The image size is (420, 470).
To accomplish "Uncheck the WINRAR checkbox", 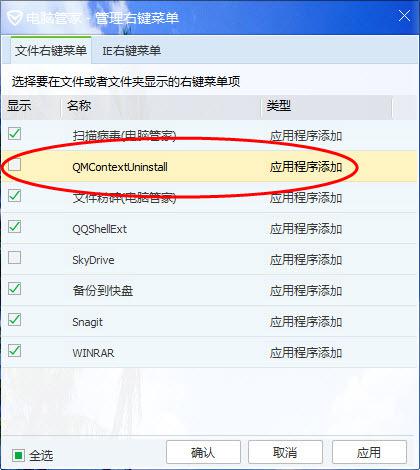I will pos(15,351).
